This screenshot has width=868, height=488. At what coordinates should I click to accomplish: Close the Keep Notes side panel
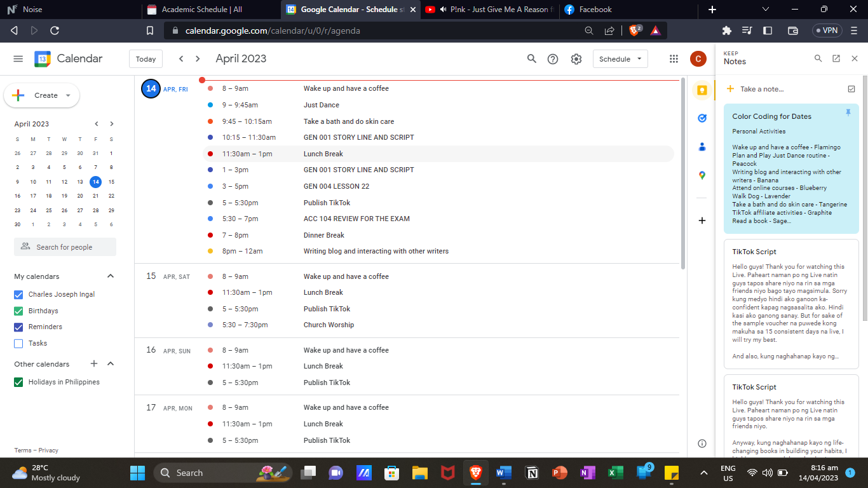pos(855,58)
